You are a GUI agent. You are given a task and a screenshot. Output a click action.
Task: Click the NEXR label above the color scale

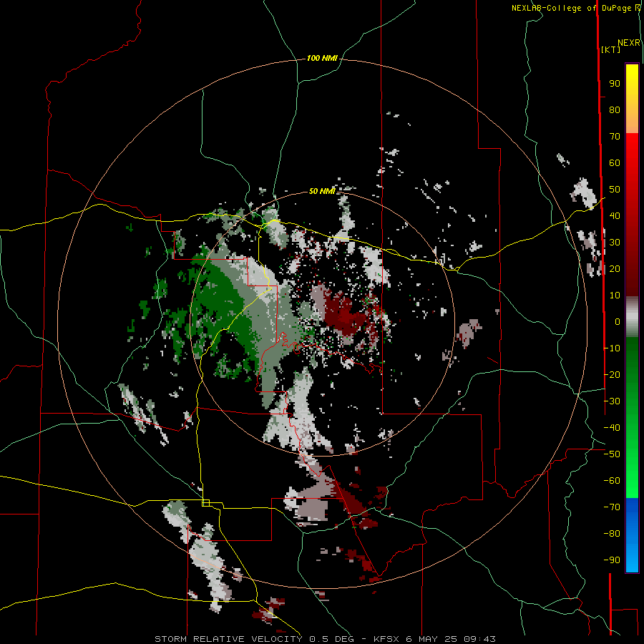[x=629, y=43]
